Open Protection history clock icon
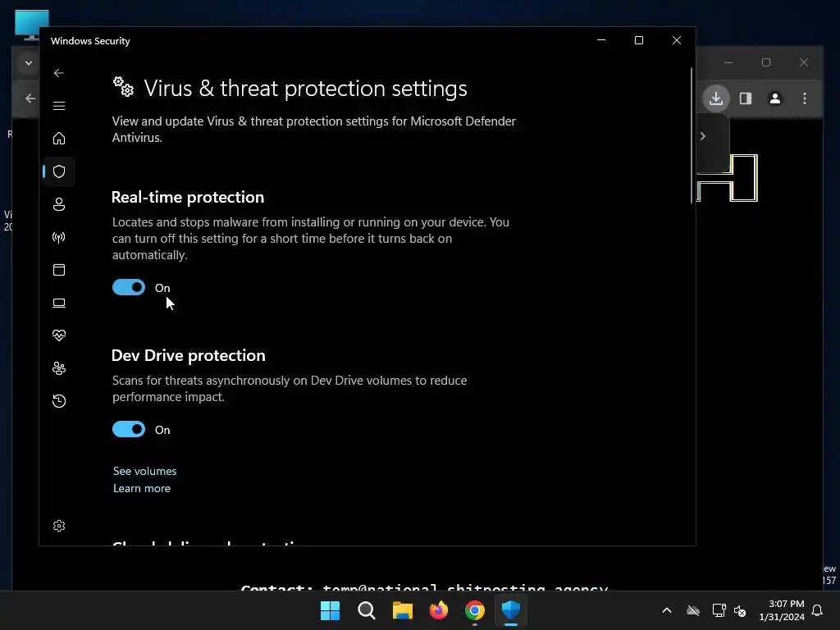This screenshot has width=840, height=630. (59, 400)
